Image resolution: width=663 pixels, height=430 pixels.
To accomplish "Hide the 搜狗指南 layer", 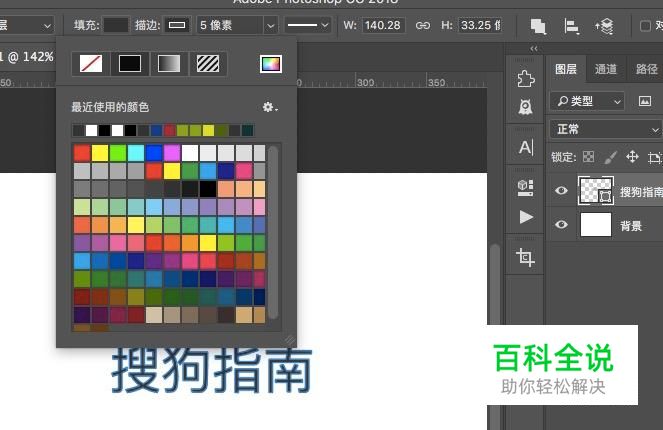I will pos(561,191).
